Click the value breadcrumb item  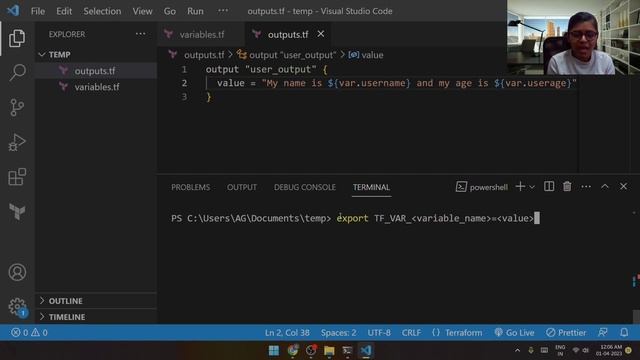(x=372, y=55)
